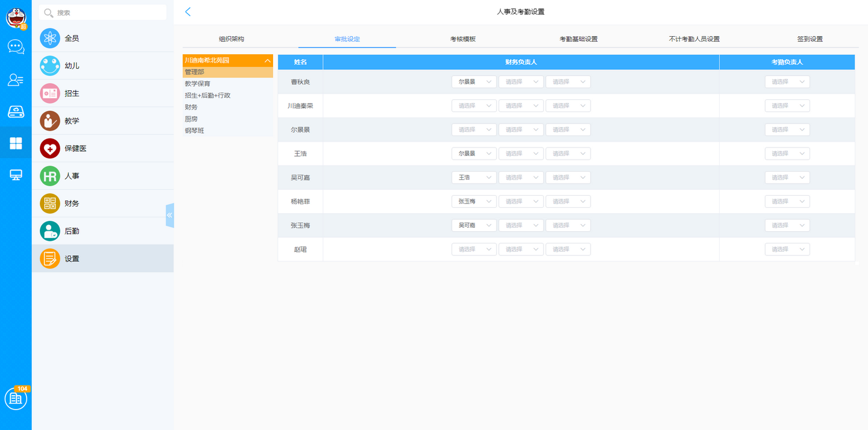Open 后勤 logistics category icon
This screenshot has height=430, width=868.
click(x=50, y=231)
